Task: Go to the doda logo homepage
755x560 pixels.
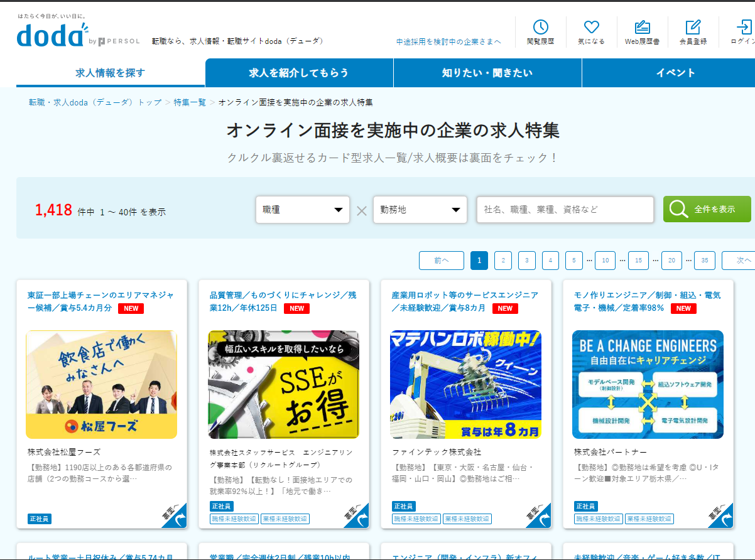Action: [x=53, y=35]
